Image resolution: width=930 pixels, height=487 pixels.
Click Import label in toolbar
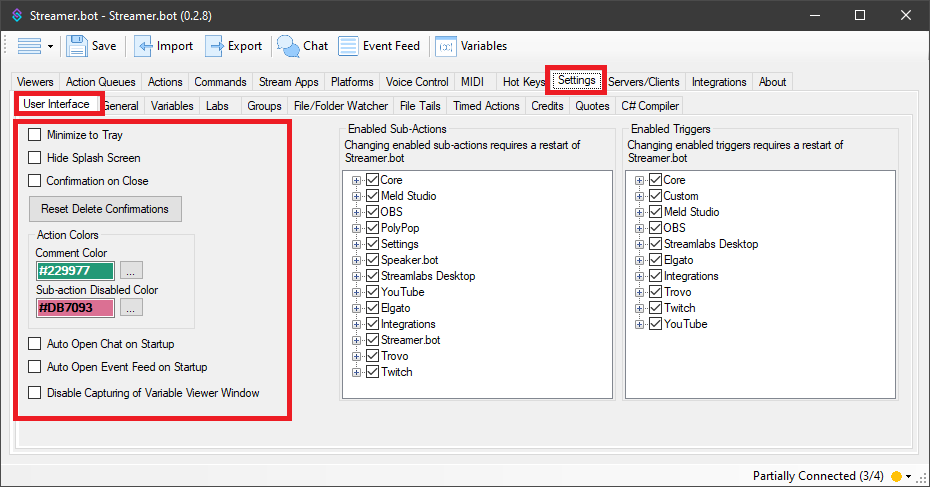tap(174, 46)
